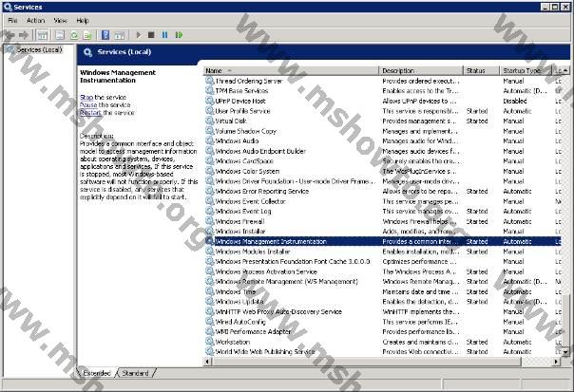
Task: Select the Windows Process Activation Service row
Action: [x=382, y=271]
